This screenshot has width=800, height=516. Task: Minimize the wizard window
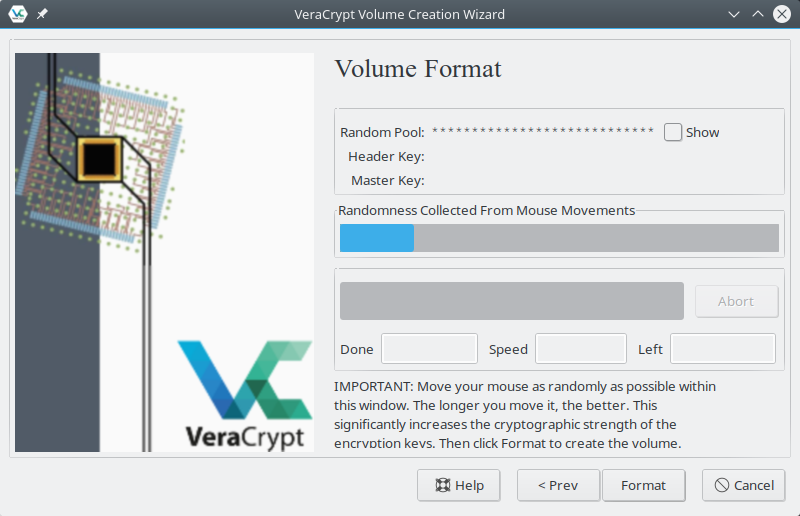point(733,14)
